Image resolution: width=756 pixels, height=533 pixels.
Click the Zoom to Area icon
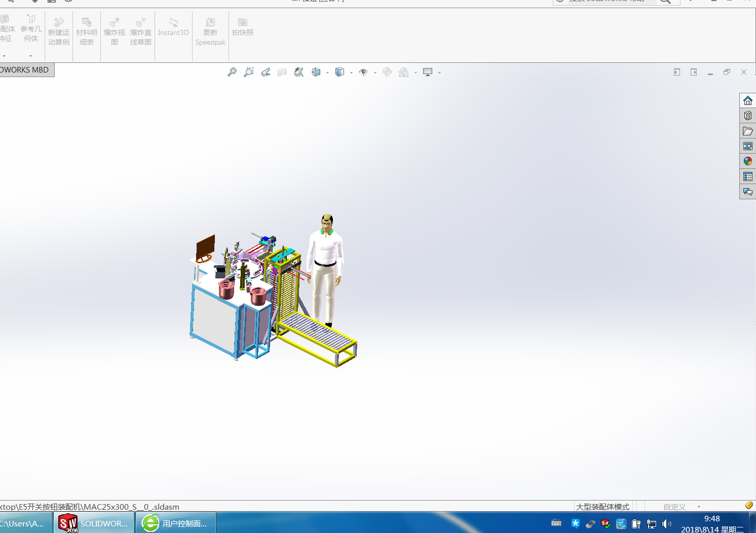[x=249, y=73]
